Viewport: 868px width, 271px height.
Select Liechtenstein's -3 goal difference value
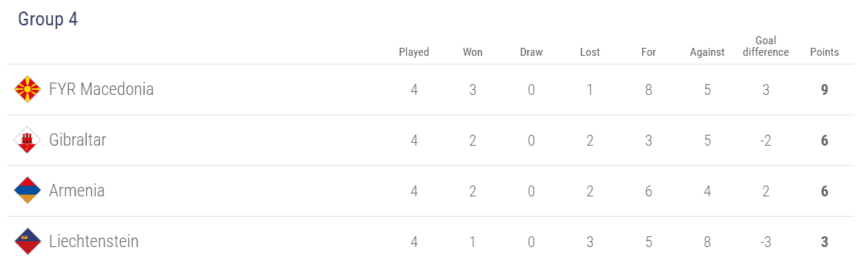pyautogui.click(x=766, y=242)
